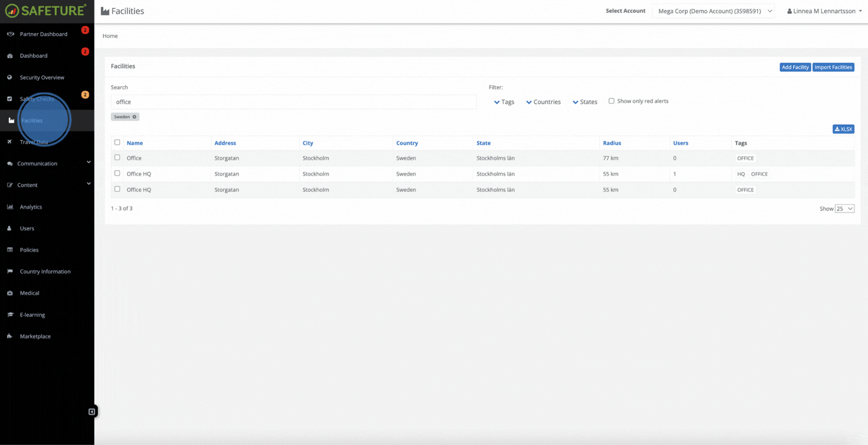Remove the Sweden filter chip
This screenshot has height=445, width=868.
coord(134,116)
